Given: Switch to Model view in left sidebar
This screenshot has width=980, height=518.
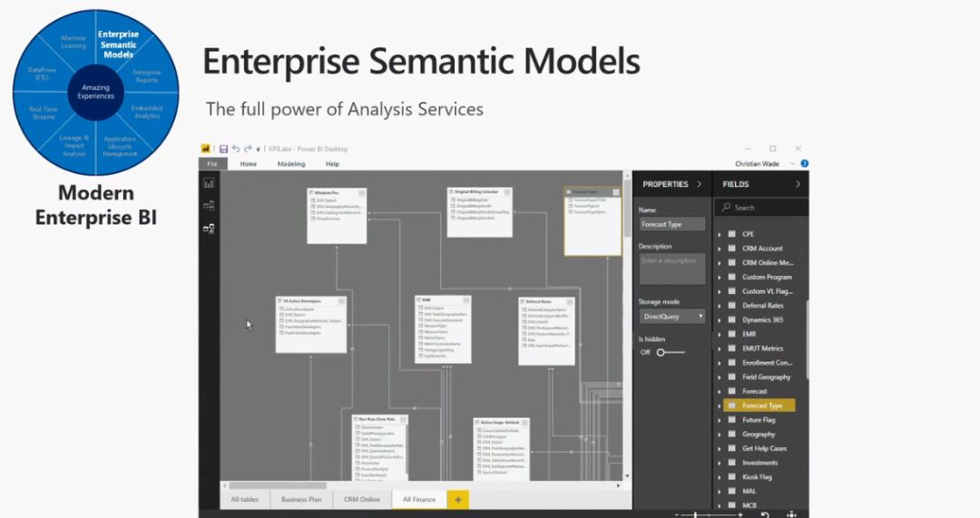Looking at the screenshot, I should click(x=209, y=229).
